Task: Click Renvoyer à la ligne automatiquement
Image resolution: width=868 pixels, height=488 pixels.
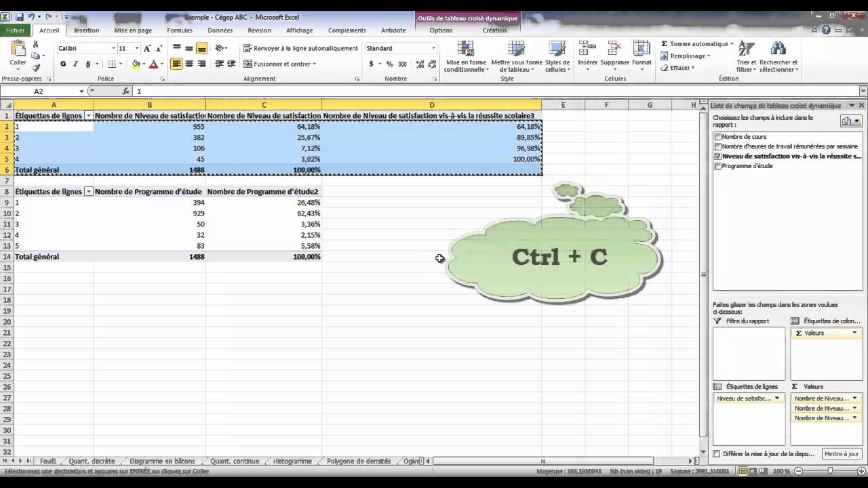Action: (x=300, y=48)
